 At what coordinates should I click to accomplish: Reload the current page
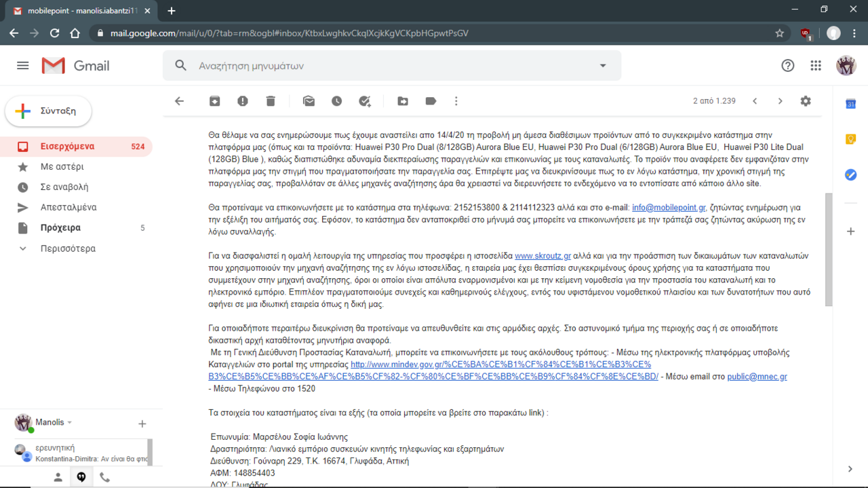(55, 33)
